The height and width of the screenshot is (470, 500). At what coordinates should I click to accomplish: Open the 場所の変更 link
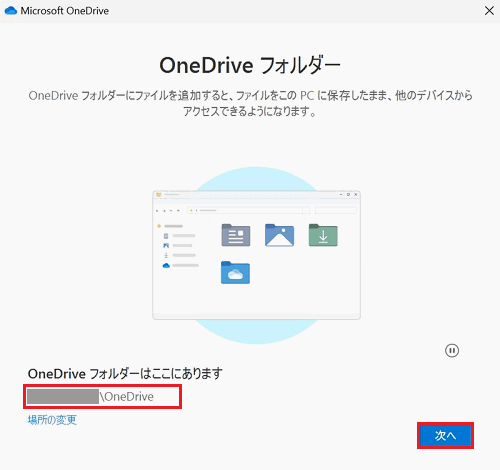[x=52, y=420]
